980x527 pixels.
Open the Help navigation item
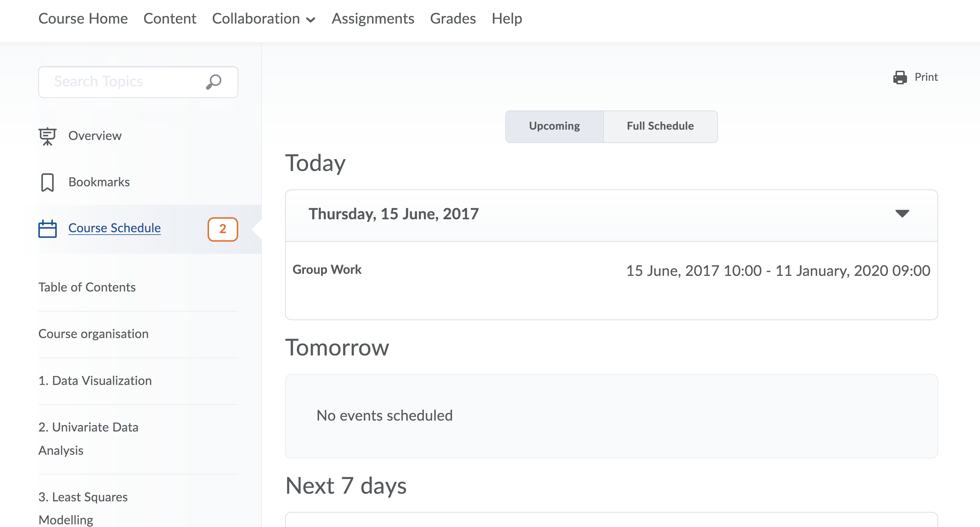(507, 19)
